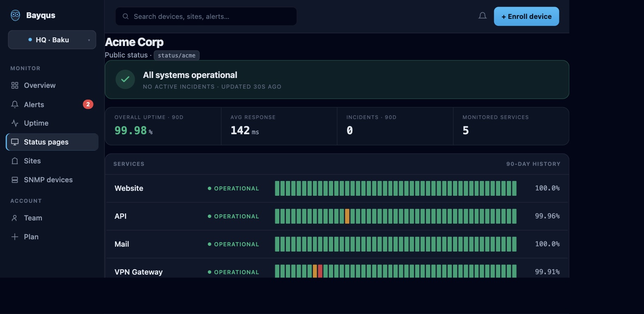644x314 pixels.
Task: Click Mail's OPERATIONAL status label
Action: 233,244
